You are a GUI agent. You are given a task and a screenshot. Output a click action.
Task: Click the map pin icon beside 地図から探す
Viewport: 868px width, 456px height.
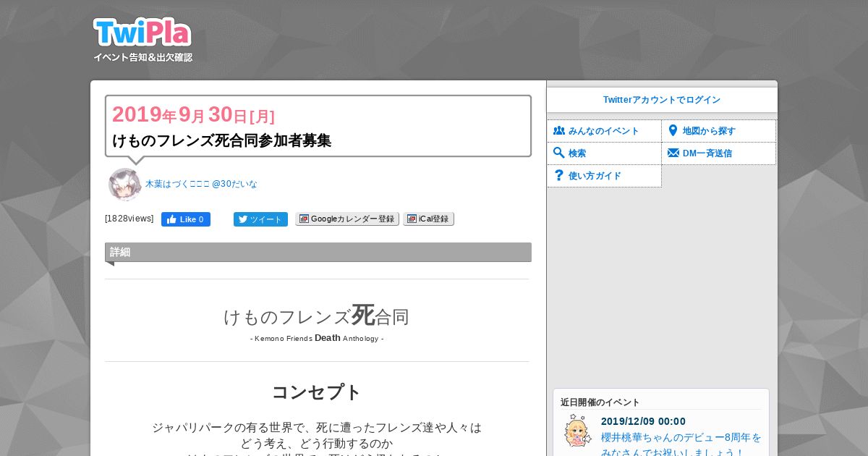pyautogui.click(x=673, y=131)
